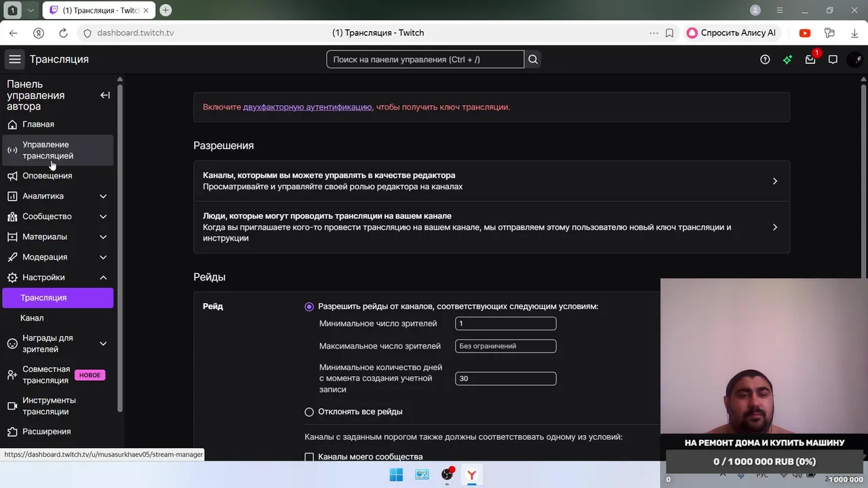Click двухфакторную аутентификацию link

pyautogui.click(x=307, y=107)
